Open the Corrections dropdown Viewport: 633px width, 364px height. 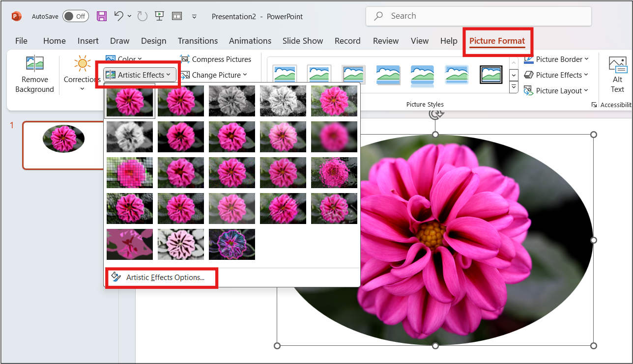click(82, 74)
